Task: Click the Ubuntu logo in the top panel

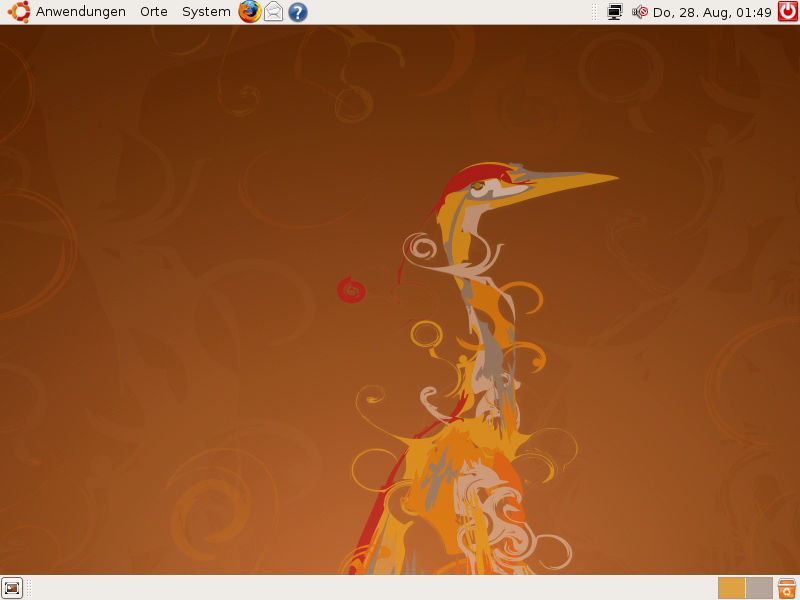Action: pos(19,12)
